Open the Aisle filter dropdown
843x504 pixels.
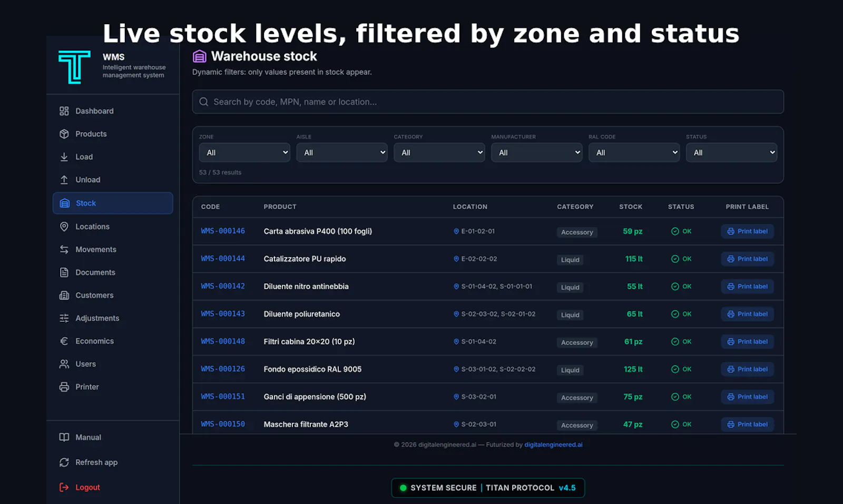[x=342, y=153]
